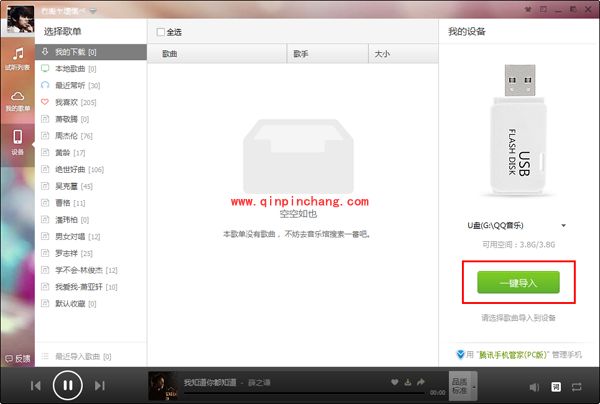The height and width of the screenshot is (404, 600).
Task: Pause the current song
Action: pos(68,385)
